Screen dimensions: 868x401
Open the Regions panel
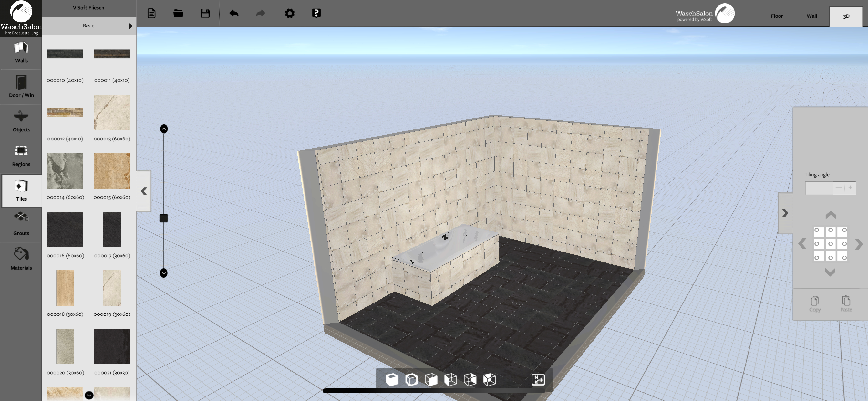[x=21, y=156]
